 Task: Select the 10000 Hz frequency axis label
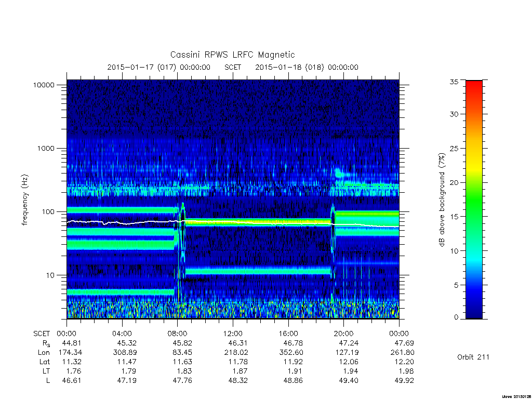(x=44, y=85)
